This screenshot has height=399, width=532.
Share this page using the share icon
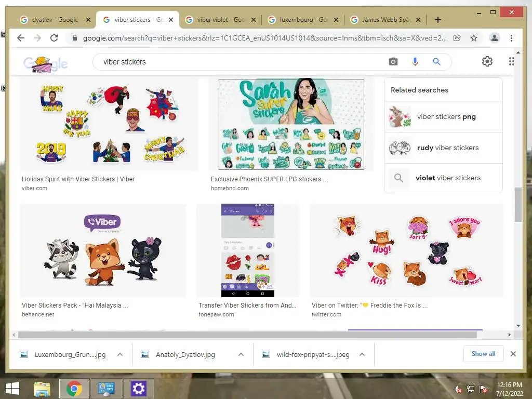pyautogui.click(x=457, y=38)
